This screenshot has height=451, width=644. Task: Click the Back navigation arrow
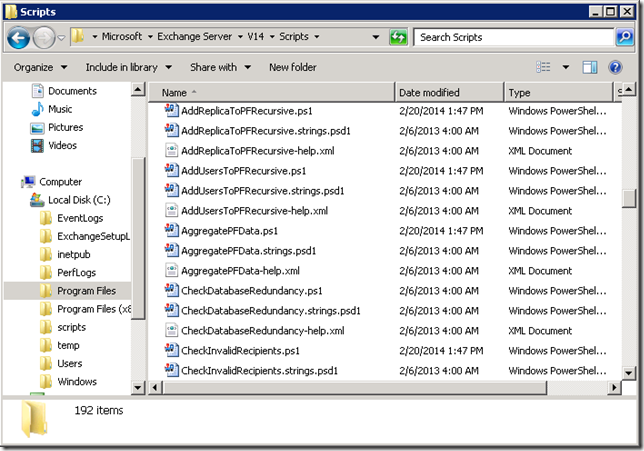coord(18,38)
